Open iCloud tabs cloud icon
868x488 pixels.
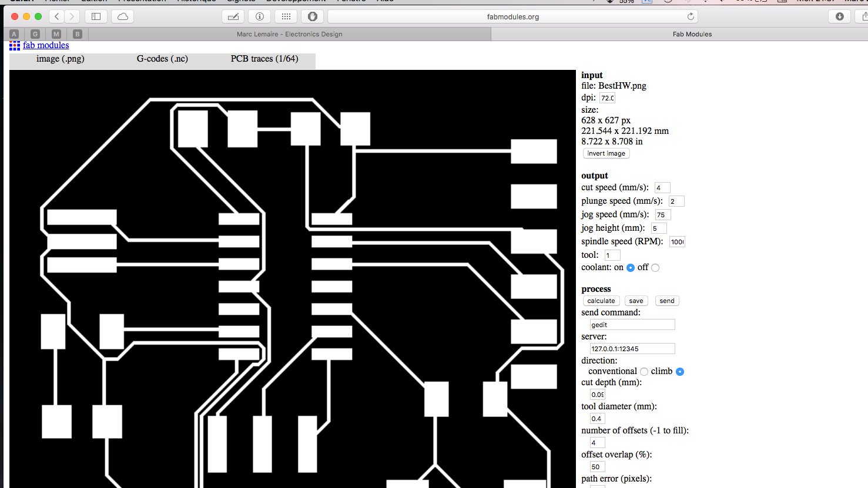(123, 16)
